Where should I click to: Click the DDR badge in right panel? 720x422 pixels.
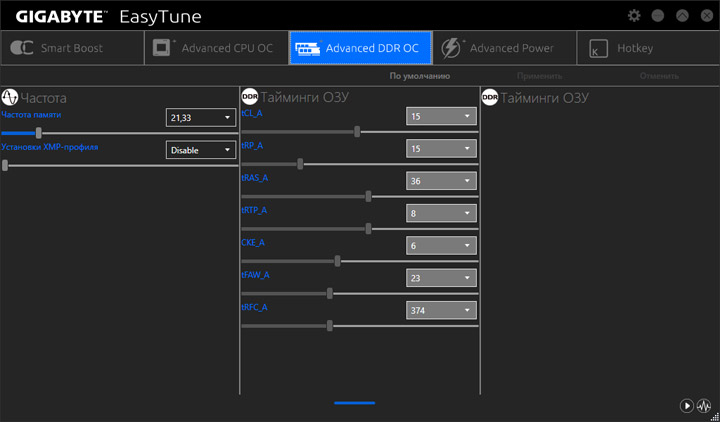pyautogui.click(x=489, y=97)
